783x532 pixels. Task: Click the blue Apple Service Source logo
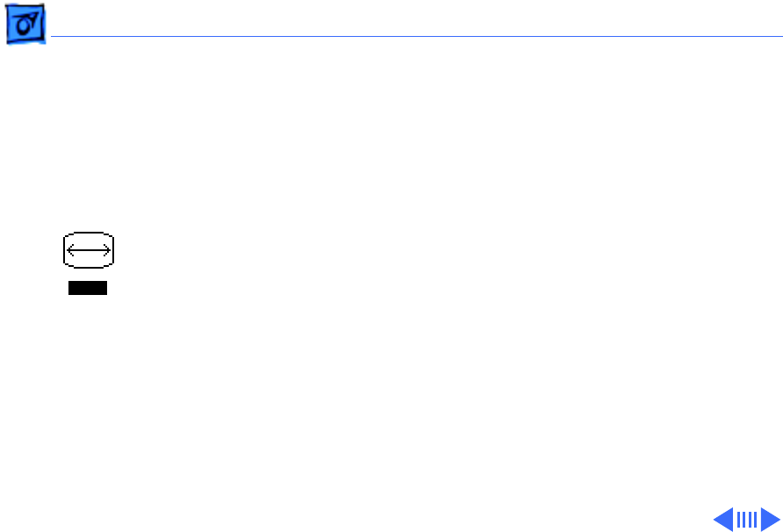[25, 24]
